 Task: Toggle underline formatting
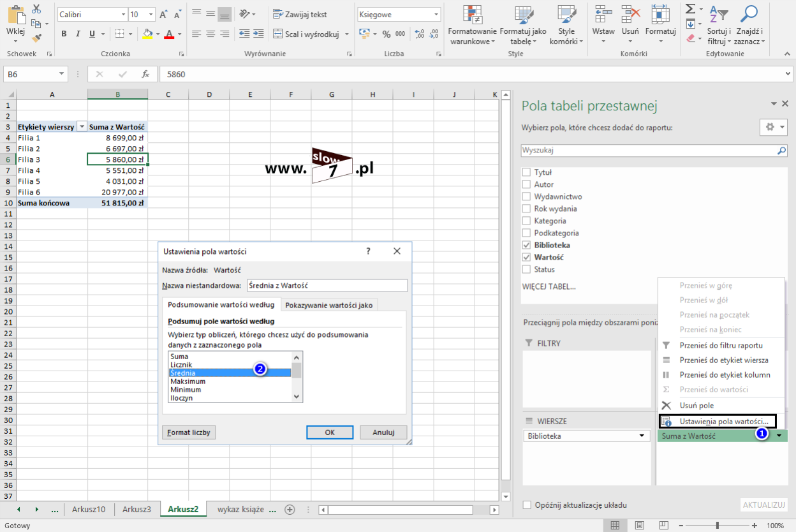click(x=92, y=34)
